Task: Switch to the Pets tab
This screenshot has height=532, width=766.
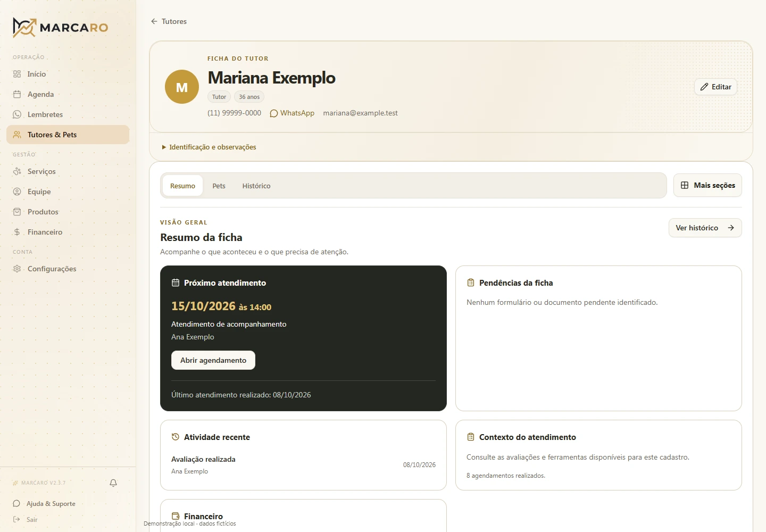Action: point(219,186)
